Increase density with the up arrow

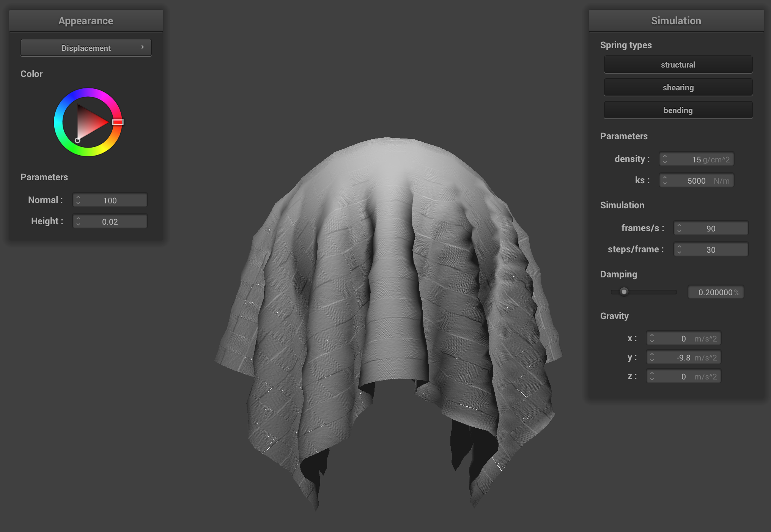click(x=665, y=156)
